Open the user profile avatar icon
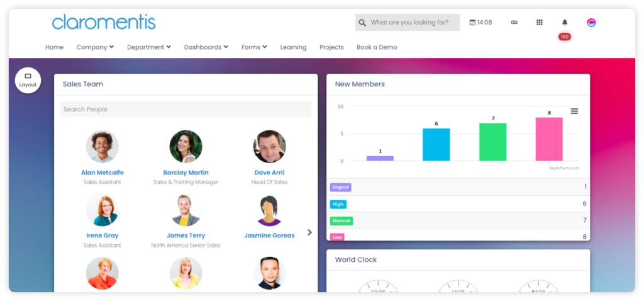Viewport: 644px width, 301px height. [x=591, y=23]
